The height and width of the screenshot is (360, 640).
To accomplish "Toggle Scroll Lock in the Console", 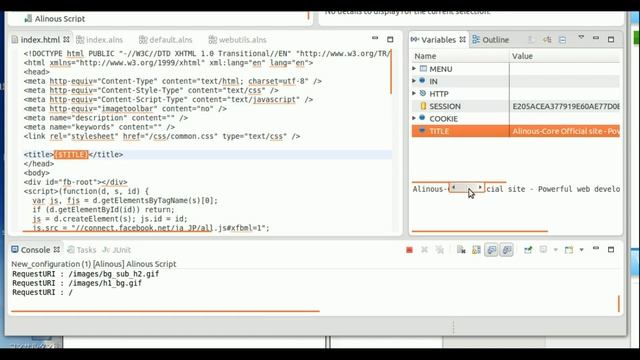I will (x=476, y=250).
